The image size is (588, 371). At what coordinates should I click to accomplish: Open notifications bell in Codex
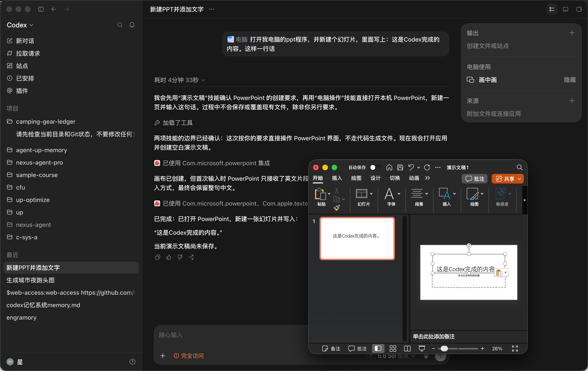pyautogui.click(x=132, y=25)
